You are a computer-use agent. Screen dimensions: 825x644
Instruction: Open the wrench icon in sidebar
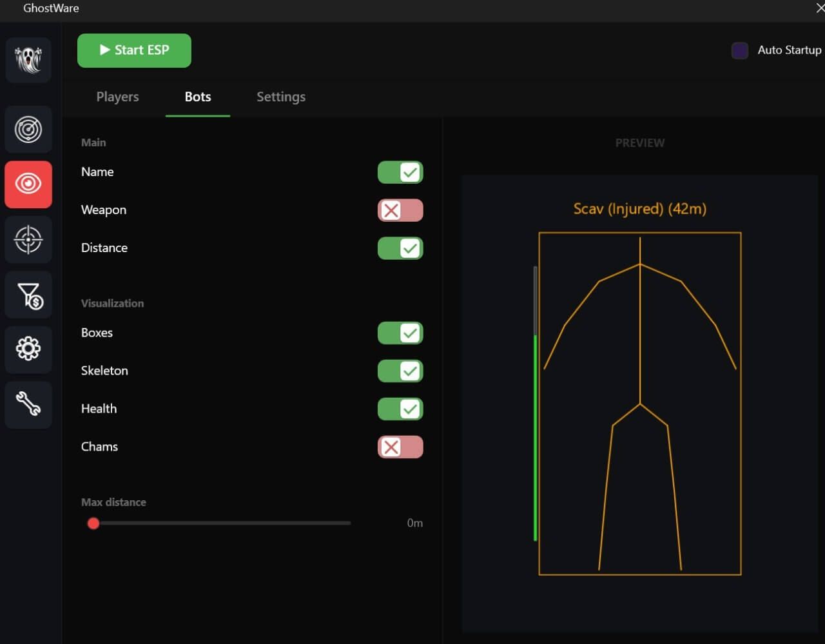pos(28,405)
